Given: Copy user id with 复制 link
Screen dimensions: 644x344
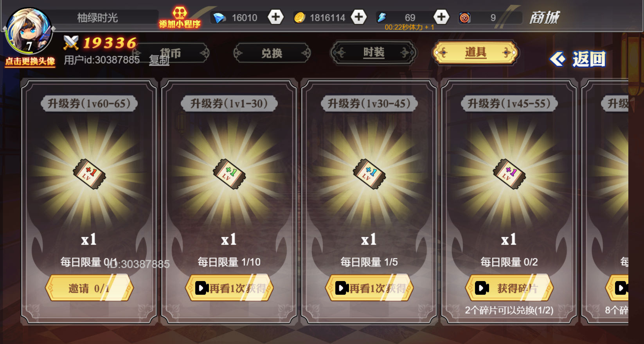Looking at the screenshot, I should point(159,60).
